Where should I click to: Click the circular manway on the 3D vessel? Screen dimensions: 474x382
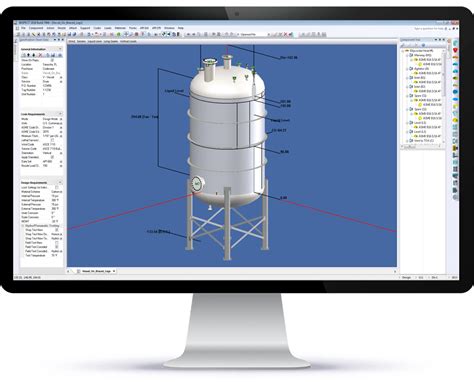pyautogui.click(x=197, y=183)
